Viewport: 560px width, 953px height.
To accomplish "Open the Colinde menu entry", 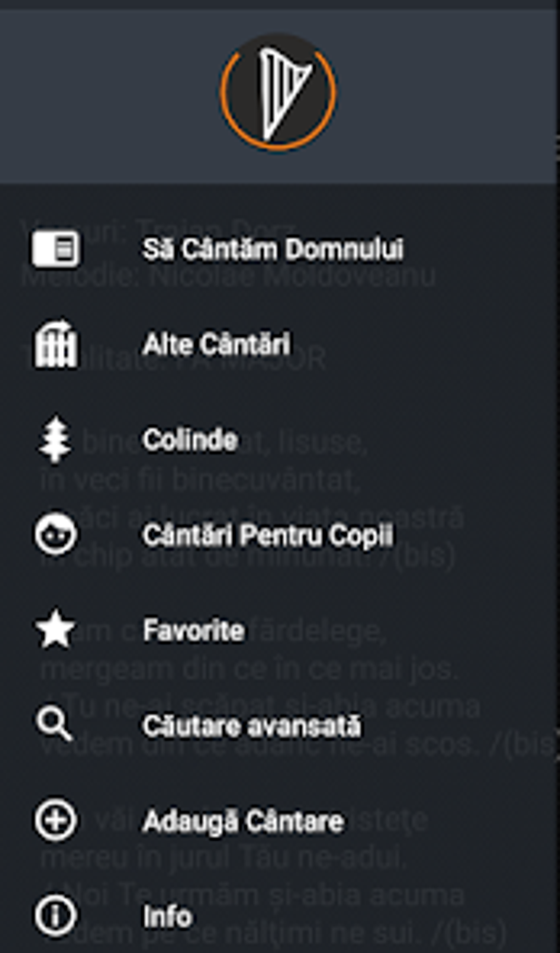I will click(x=190, y=440).
